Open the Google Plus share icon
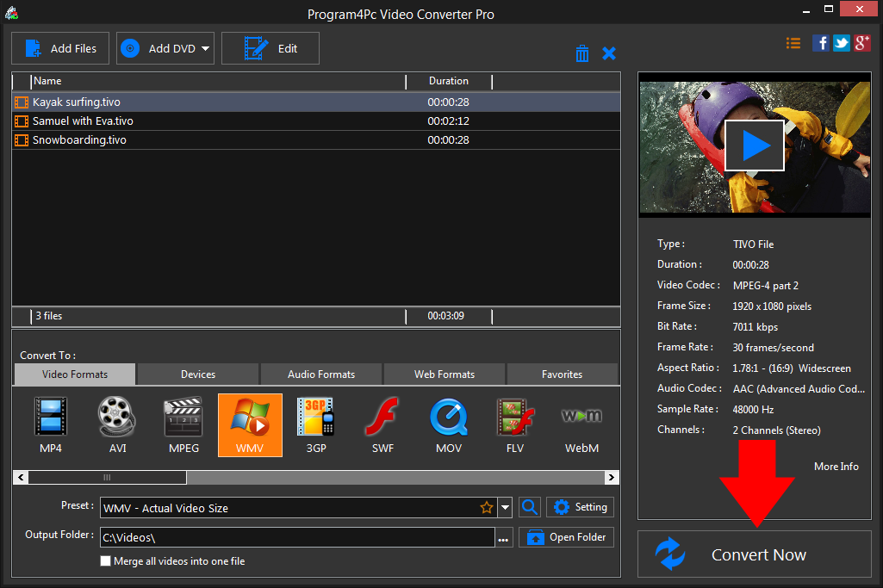Image resolution: width=883 pixels, height=588 pixels. [862, 43]
